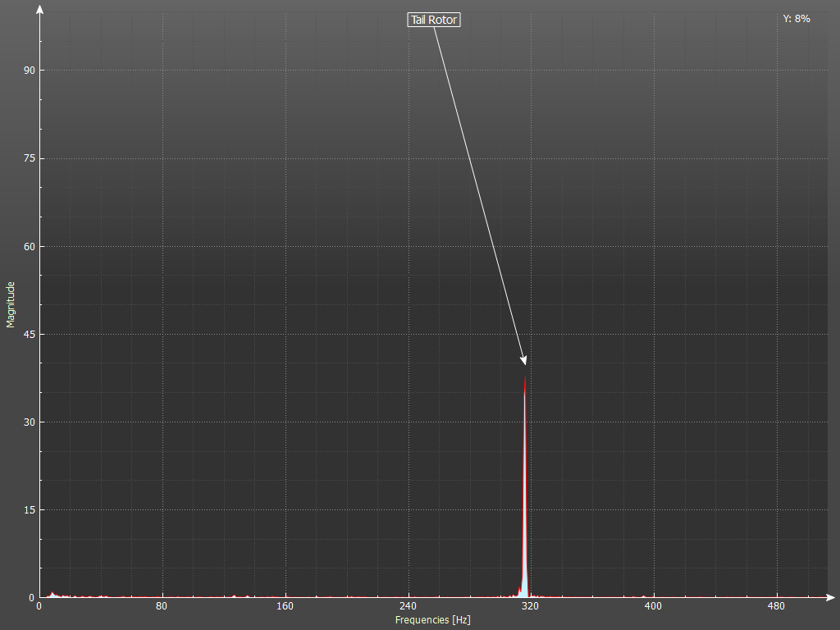840x630 pixels.
Task: Click the 320 tick label on frequency axis
Action: pos(530,607)
